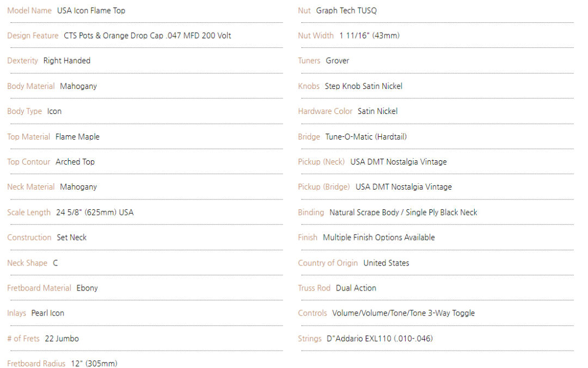588x368 pixels.
Task: Select the Grover tuners value
Action: click(x=338, y=61)
